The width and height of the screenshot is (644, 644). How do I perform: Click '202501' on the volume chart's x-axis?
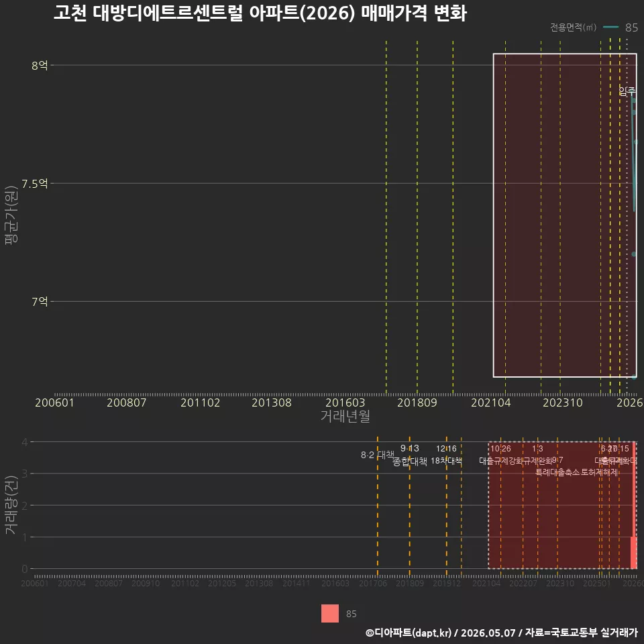coord(597,583)
